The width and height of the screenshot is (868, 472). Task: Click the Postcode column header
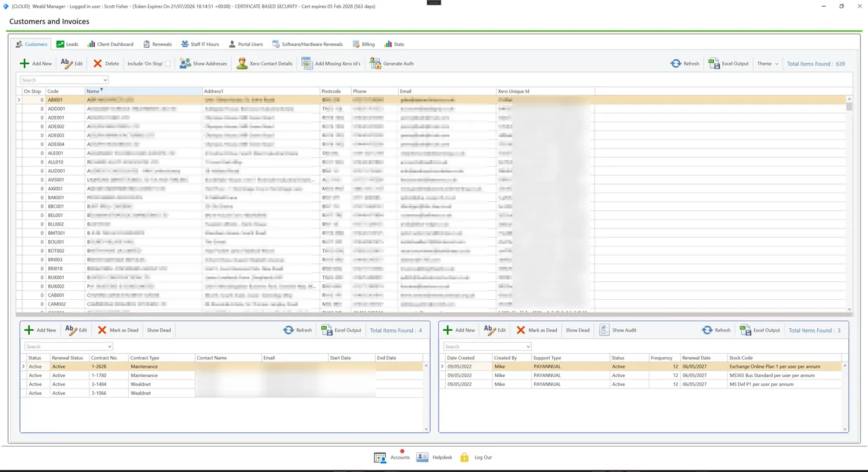tap(335, 91)
